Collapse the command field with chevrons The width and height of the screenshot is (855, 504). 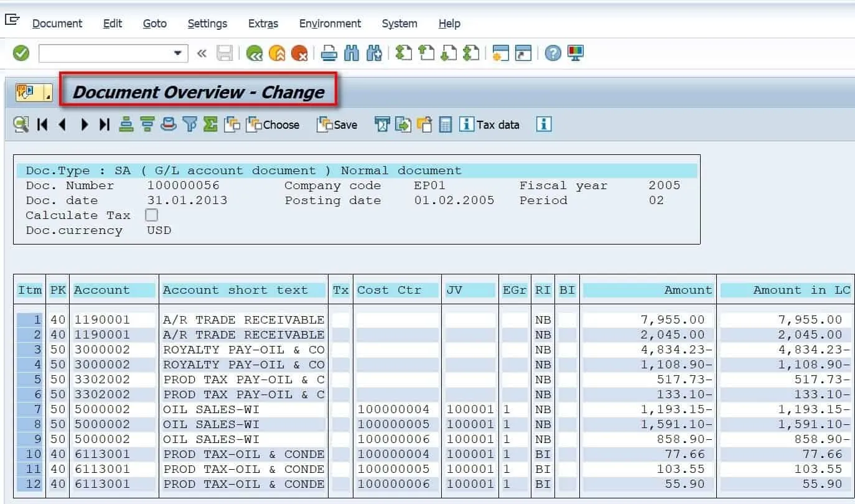(x=202, y=54)
